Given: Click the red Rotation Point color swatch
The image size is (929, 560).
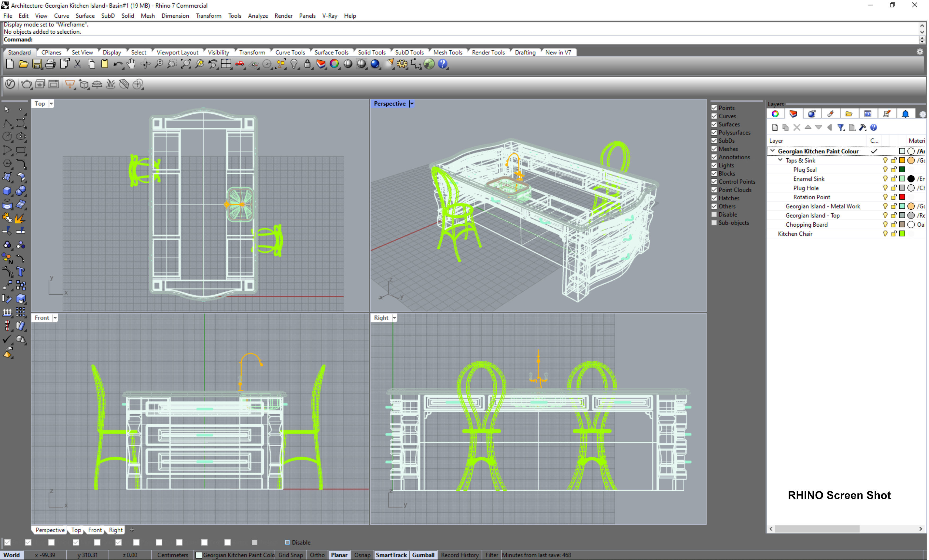Looking at the screenshot, I should pos(902,197).
